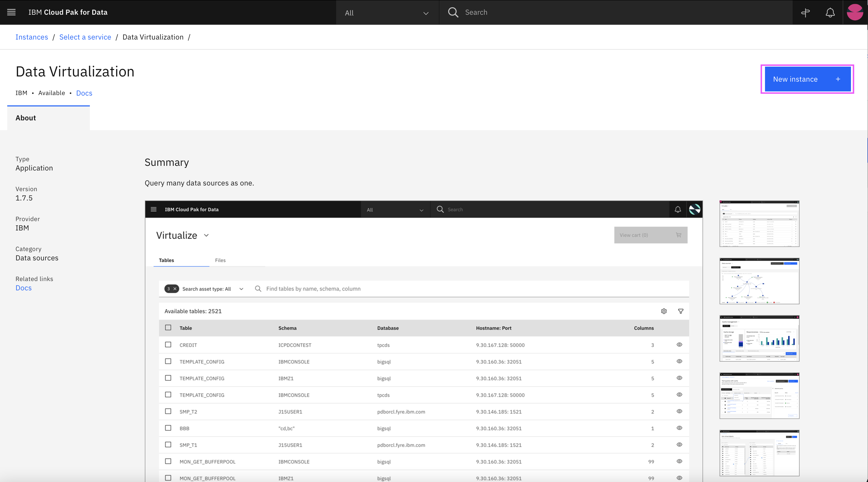
Task: Click the table filter funnel icon
Action: click(x=681, y=311)
